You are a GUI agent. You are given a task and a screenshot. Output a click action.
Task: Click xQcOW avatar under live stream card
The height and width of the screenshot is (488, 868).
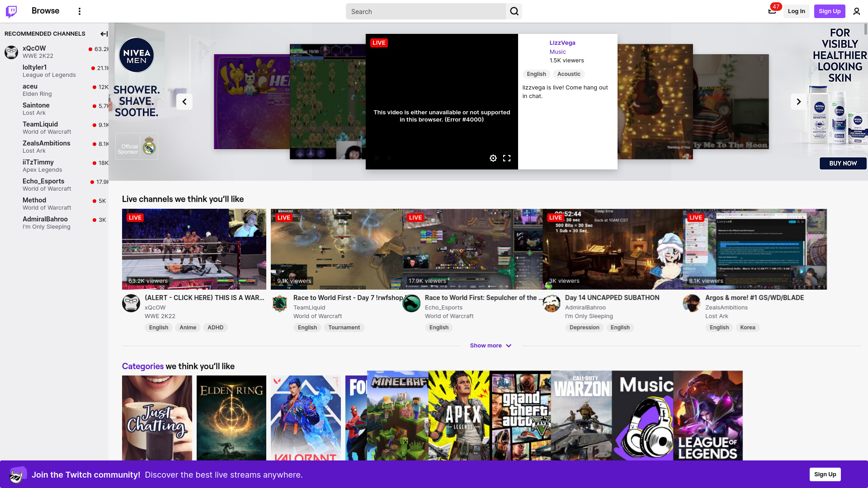coord(131,303)
